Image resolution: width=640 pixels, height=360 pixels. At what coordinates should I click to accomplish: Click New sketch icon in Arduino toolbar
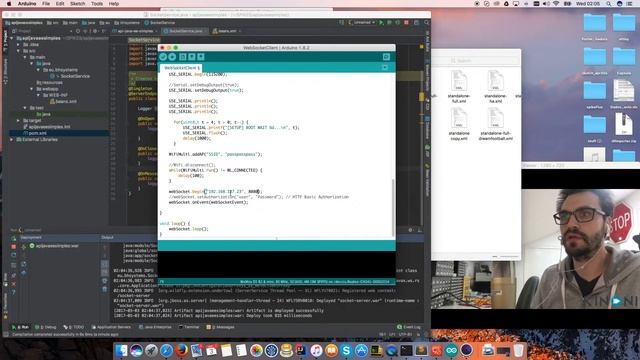tap(183, 57)
